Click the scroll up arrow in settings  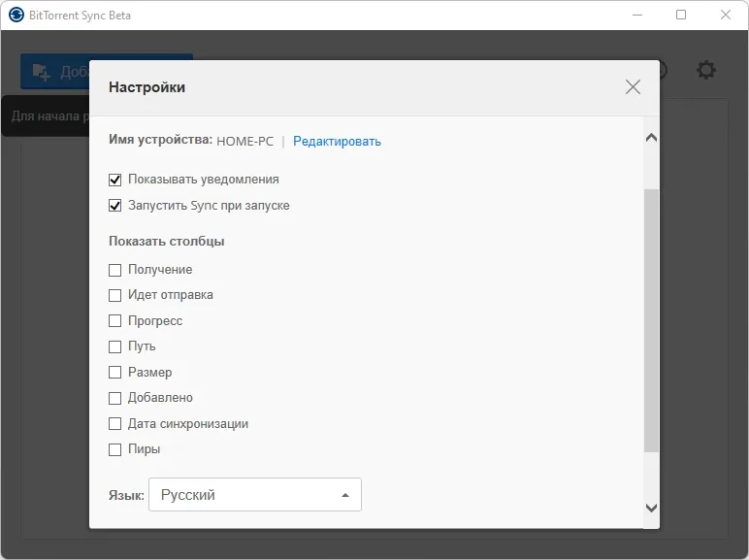[x=651, y=138]
